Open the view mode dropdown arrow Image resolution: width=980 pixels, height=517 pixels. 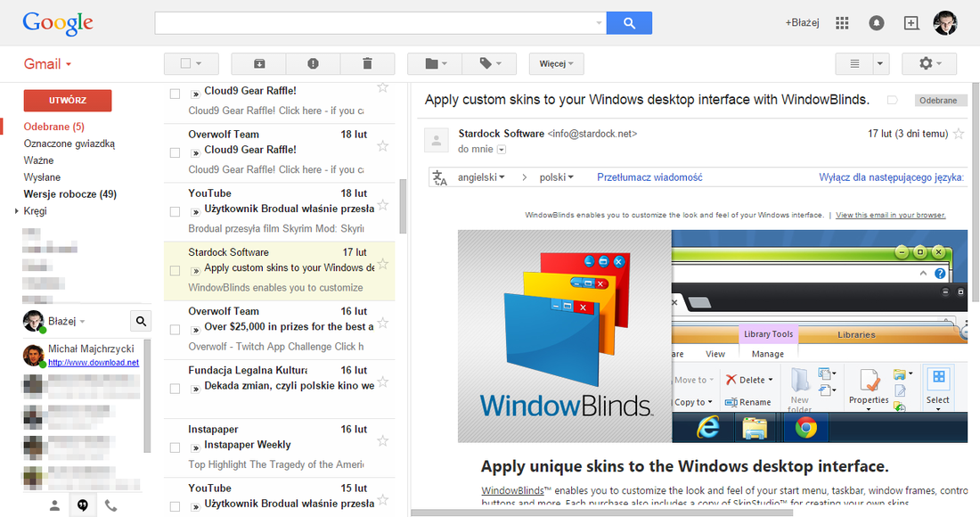[880, 64]
